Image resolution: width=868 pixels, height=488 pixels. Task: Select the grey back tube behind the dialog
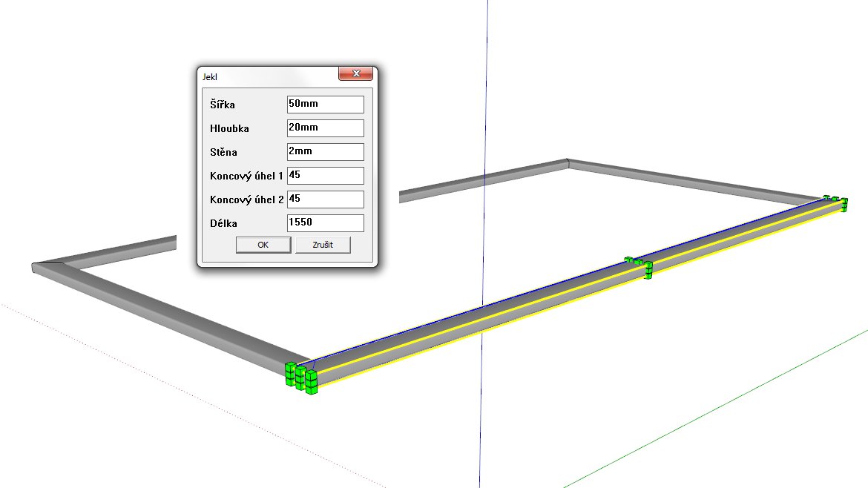(482, 179)
